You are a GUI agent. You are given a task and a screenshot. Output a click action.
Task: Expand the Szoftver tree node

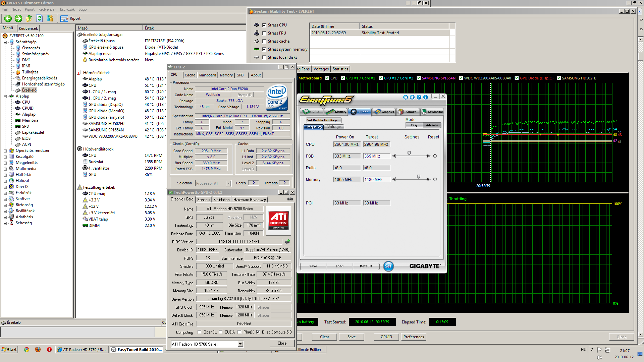5,199
